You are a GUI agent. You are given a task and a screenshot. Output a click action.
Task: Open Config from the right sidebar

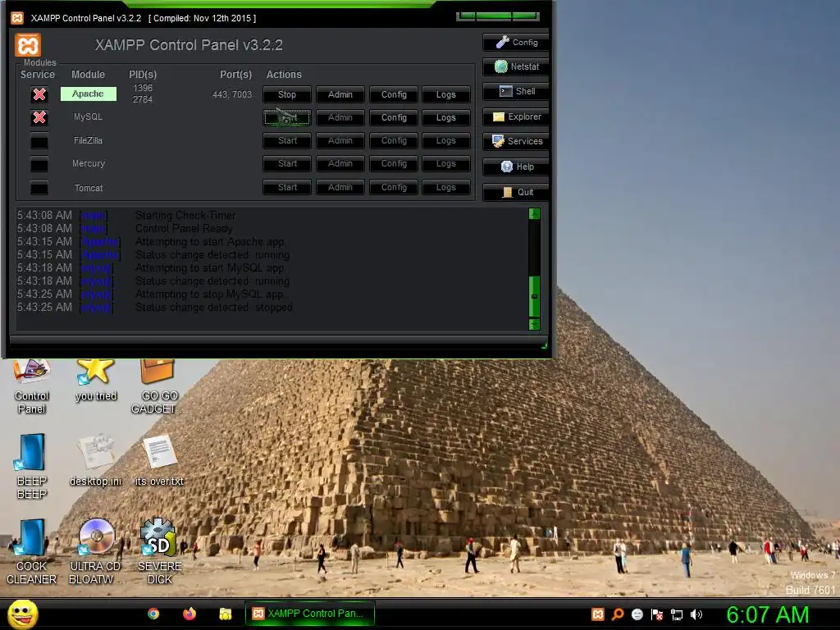coord(516,43)
